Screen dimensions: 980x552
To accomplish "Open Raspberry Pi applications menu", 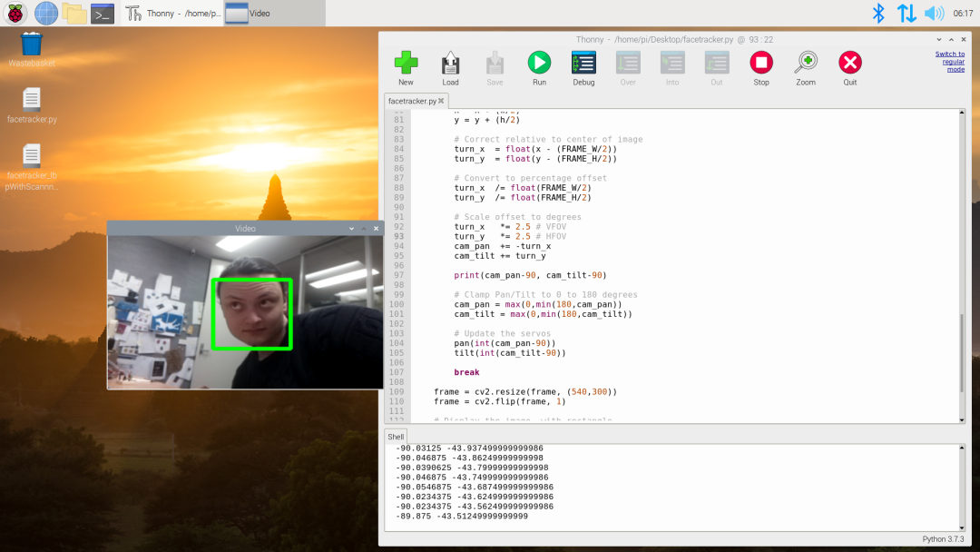I will click(17, 13).
